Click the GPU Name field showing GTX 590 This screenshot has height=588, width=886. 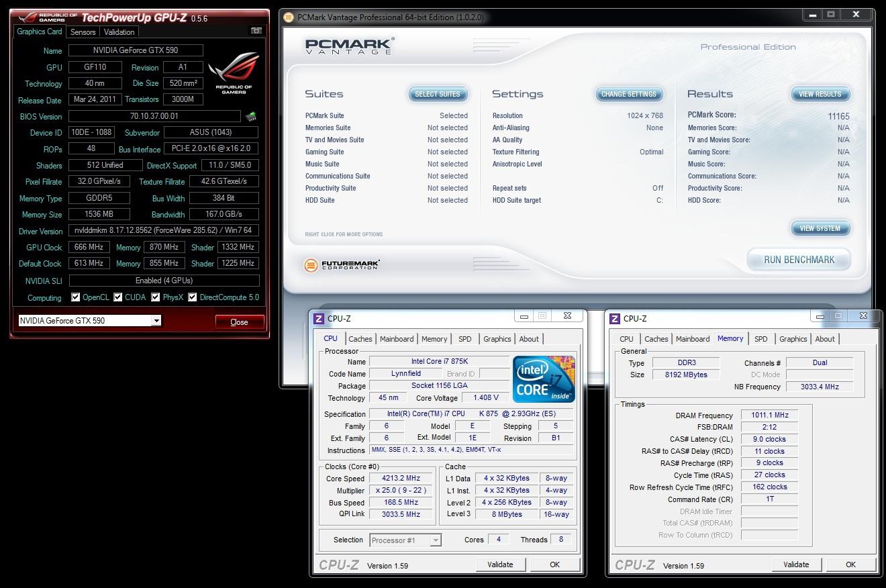point(136,50)
